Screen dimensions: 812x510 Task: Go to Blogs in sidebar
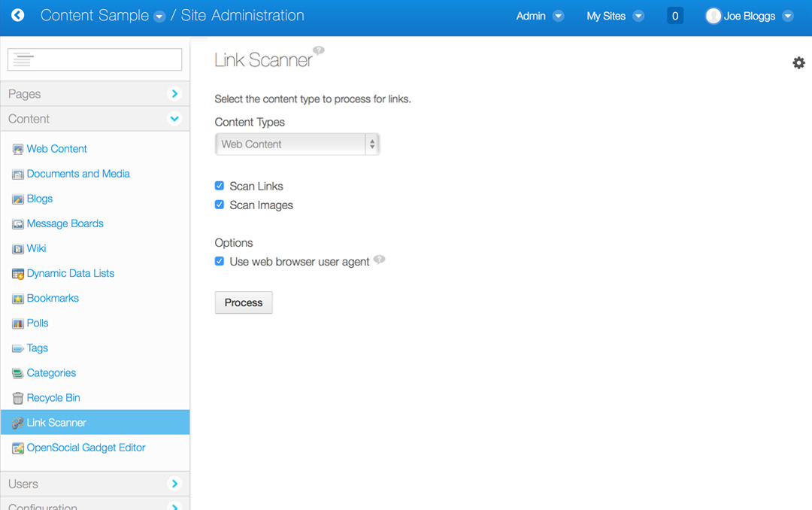click(x=40, y=199)
